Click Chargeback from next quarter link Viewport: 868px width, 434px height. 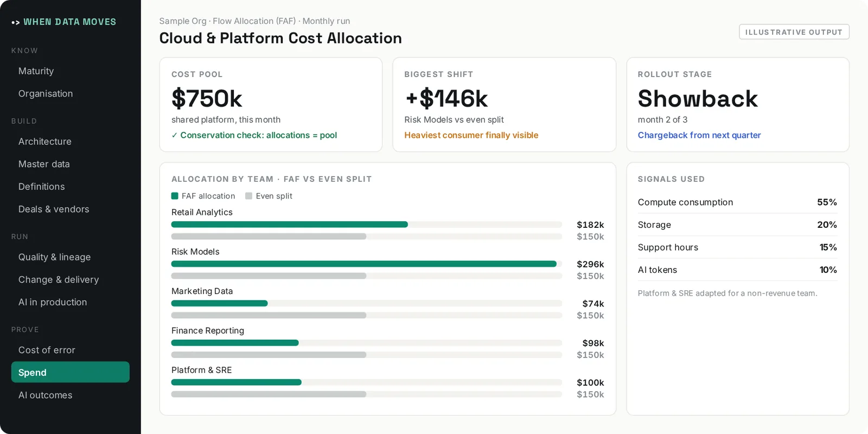[x=699, y=135]
